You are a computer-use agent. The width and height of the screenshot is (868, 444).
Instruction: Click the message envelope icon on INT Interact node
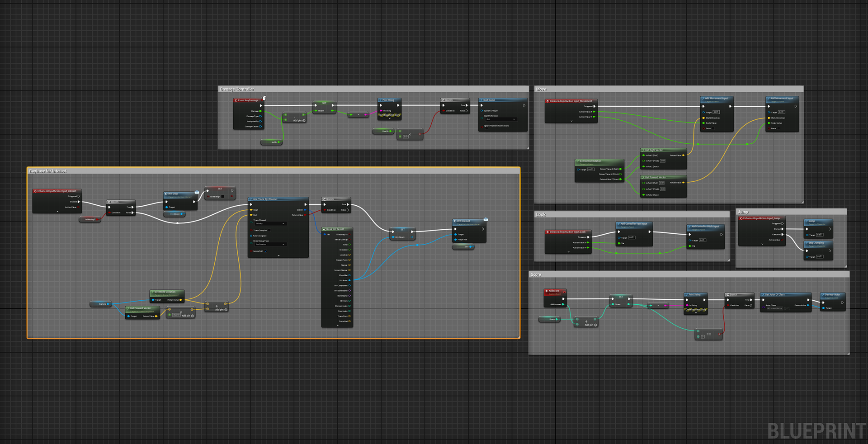coord(486,219)
